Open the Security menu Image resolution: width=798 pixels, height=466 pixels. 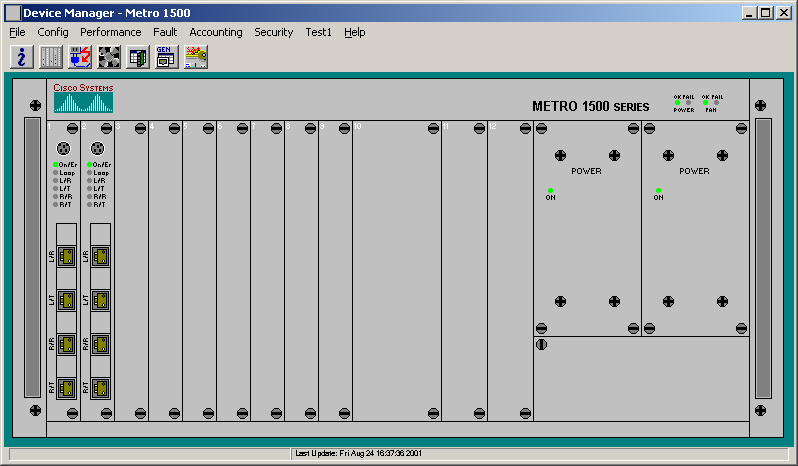(x=273, y=32)
